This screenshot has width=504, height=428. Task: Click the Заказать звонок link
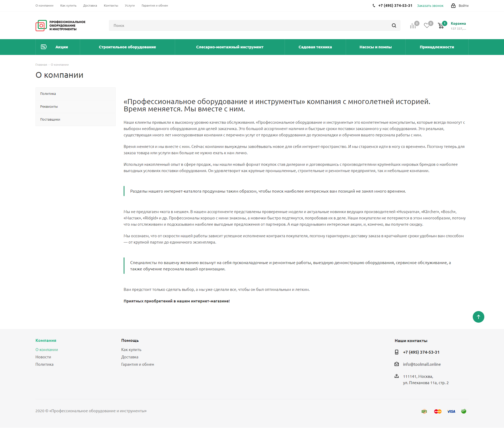430,6
